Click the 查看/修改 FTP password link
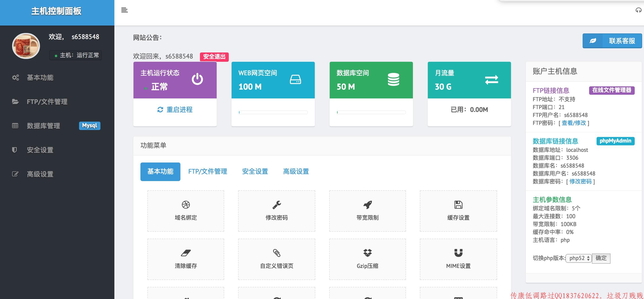This screenshot has height=299, width=644. (574, 123)
